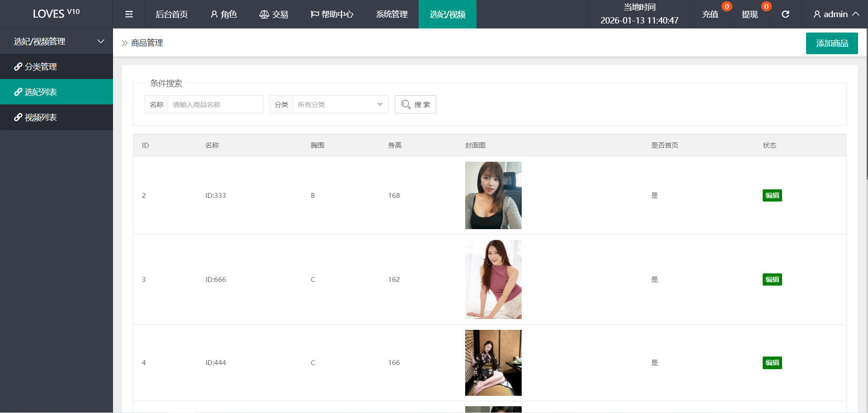Expand the admin user menu
Viewport: 868px width, 413px height.
pos(836,14)
